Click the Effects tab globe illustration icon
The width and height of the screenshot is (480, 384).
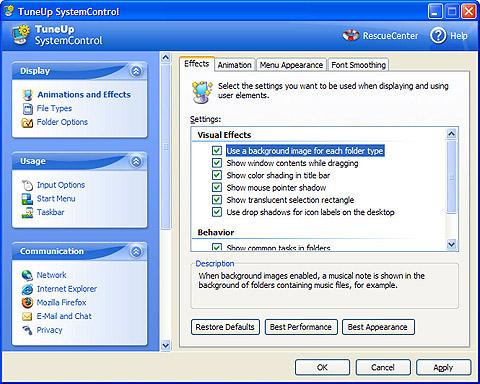pos(202,92)
